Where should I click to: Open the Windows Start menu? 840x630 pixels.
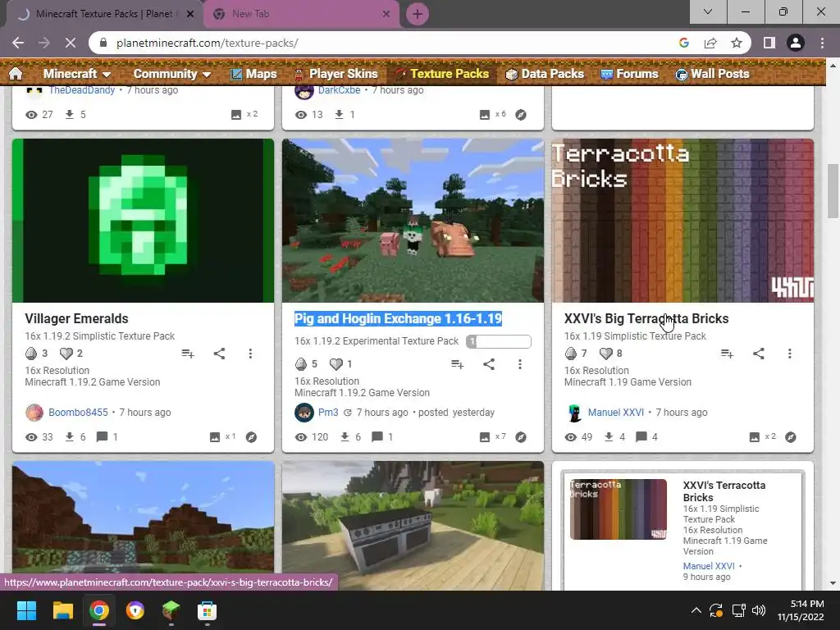tap(26, 610)
